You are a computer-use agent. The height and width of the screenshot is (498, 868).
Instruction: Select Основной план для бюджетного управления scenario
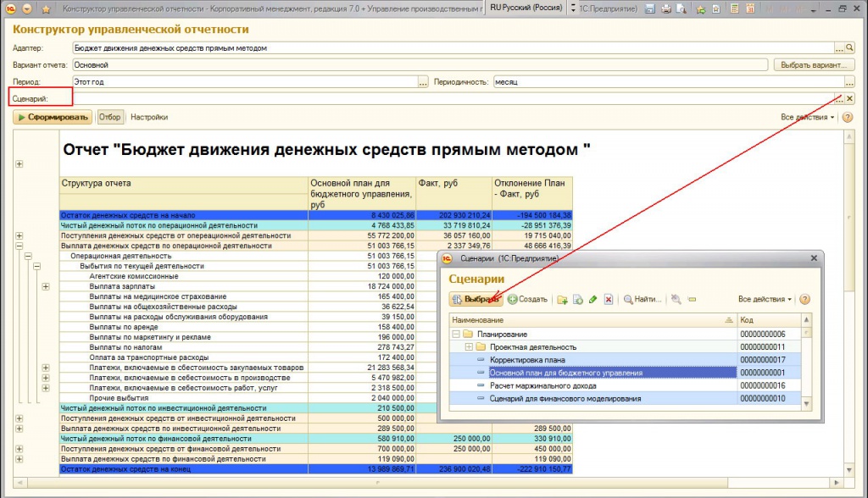click(626, 373)
